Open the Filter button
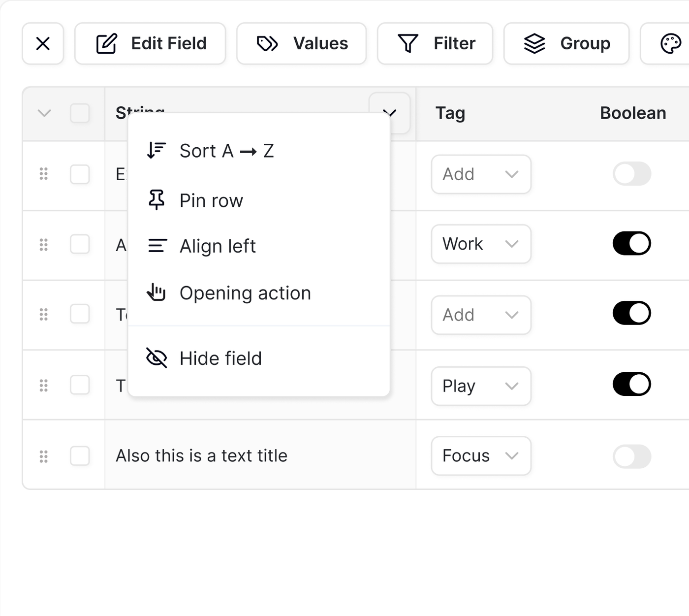 point(435,44)
